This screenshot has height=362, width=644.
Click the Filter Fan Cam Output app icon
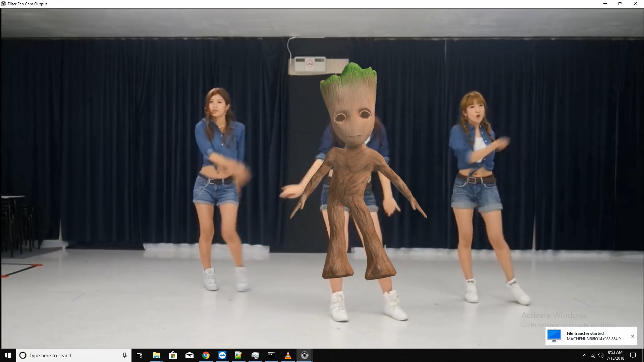click(3, 4)
